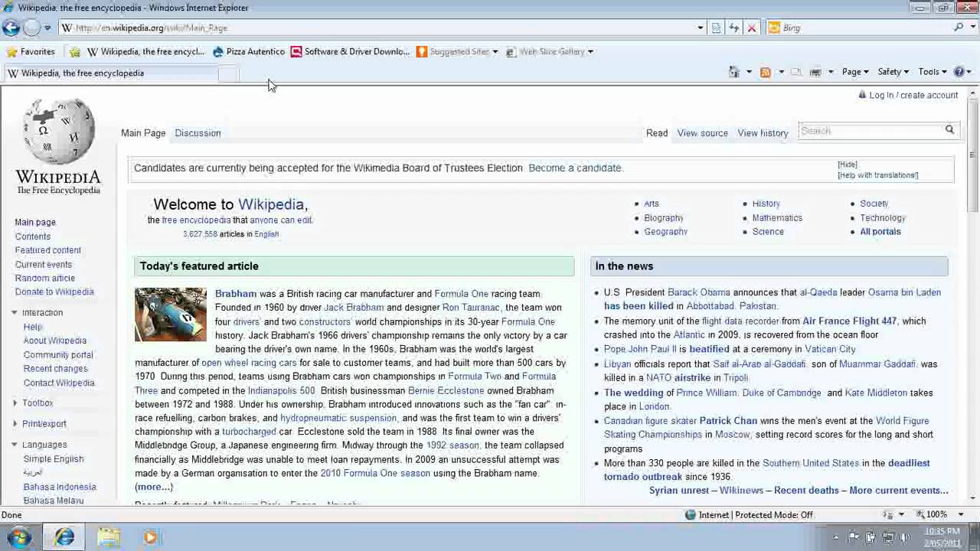Open the Favorites star button
This screenshot has width=980, height=551.
[x=31, y=51]
